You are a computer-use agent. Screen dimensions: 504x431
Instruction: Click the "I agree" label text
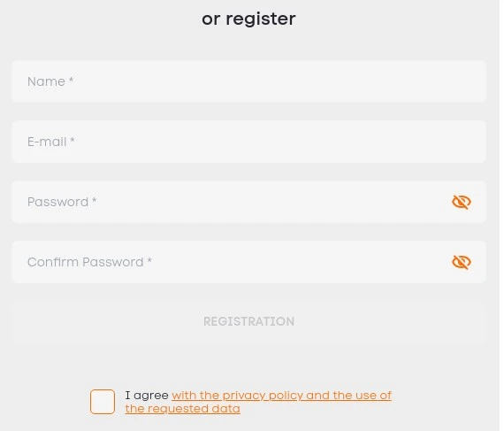pyautogui.click(x=147, y=396)
